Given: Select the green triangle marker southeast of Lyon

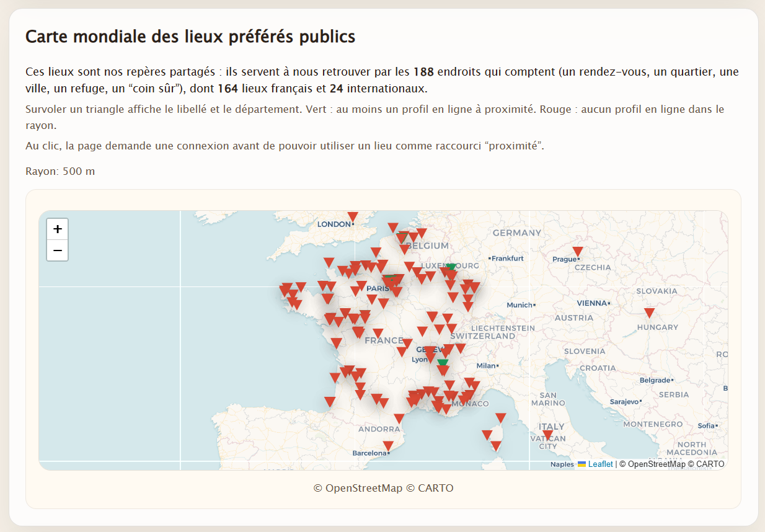Looking at the screenshot, I should click(443, 363).
